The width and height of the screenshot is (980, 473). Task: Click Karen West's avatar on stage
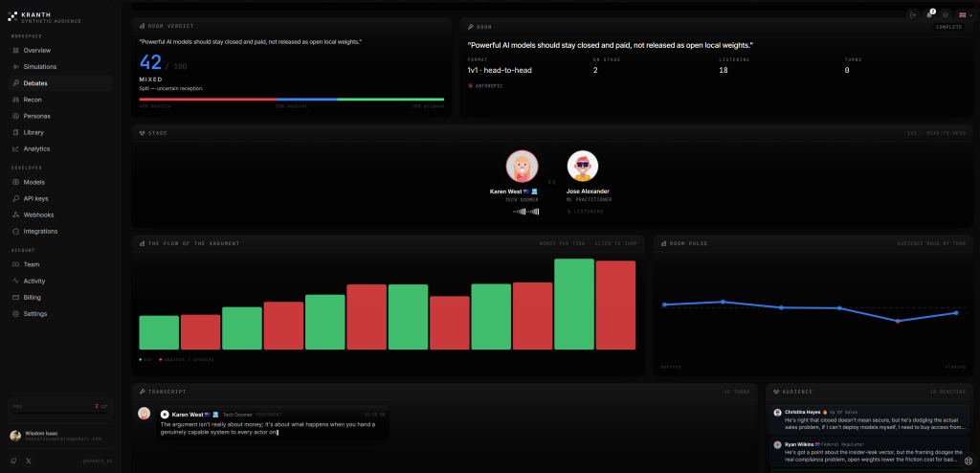tap(522, 167)
